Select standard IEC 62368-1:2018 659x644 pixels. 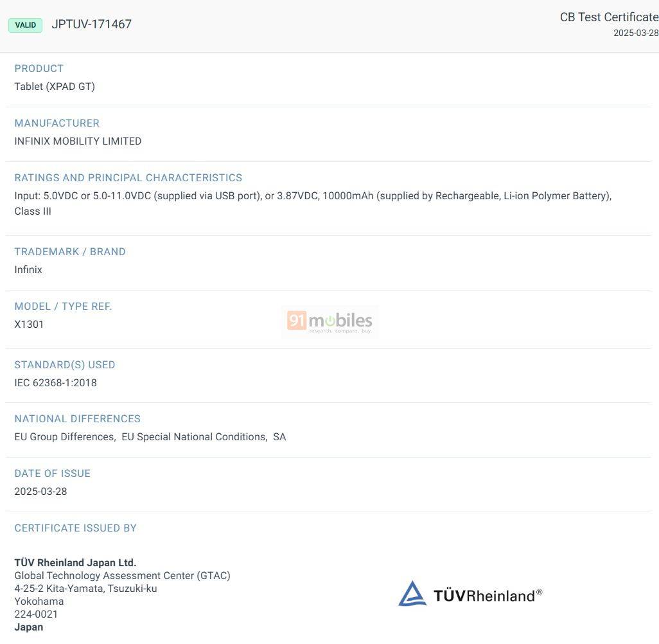click(x=55, y=383)
